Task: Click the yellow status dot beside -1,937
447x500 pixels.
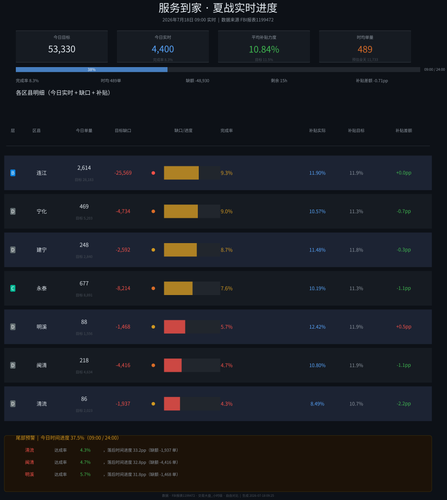Action: click(153, 404)
